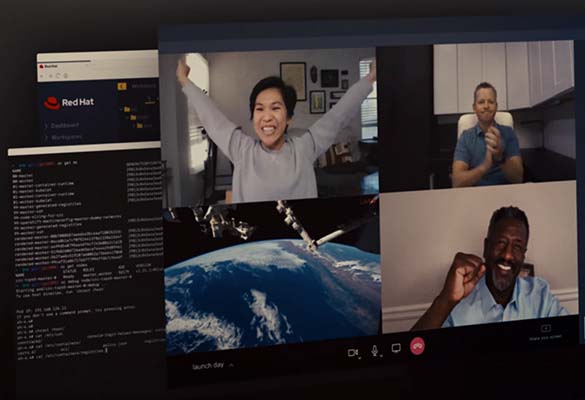Click the browser reload icon
The height and width of the screenshot is (400, 585).
click(58, 76)
